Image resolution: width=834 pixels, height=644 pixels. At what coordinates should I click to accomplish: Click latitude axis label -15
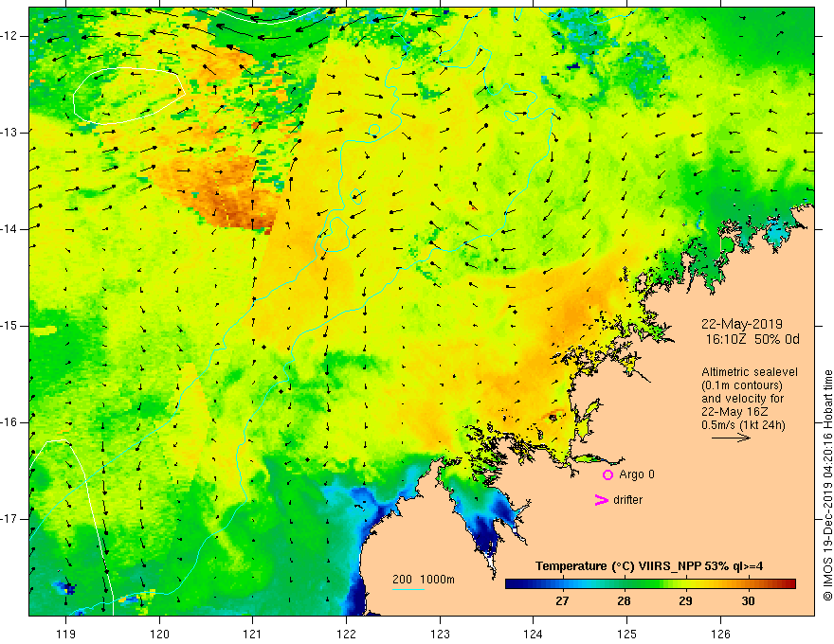point(9,326)
